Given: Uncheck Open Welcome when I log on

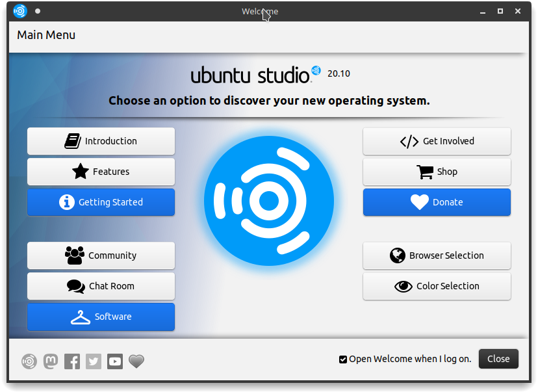Looking at the screenshot, I should (343, 359).
